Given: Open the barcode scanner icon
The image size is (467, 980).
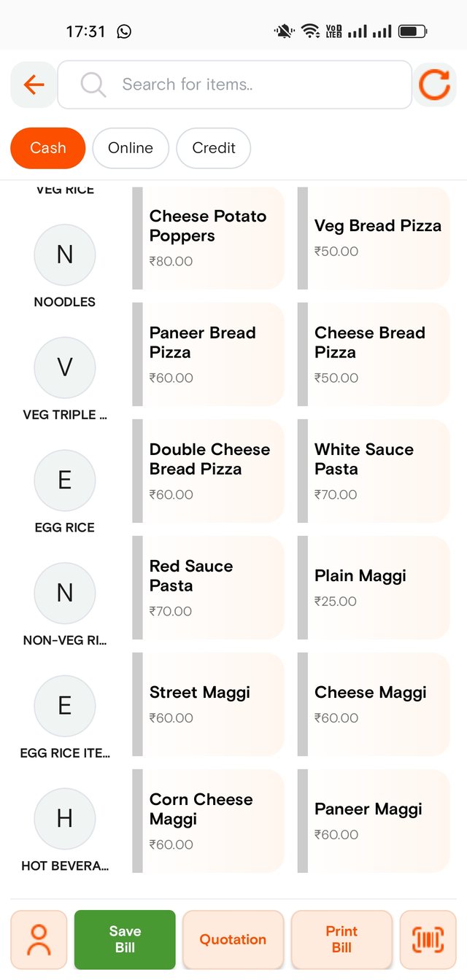Looking at the screenshot, I should click(428, 939).
